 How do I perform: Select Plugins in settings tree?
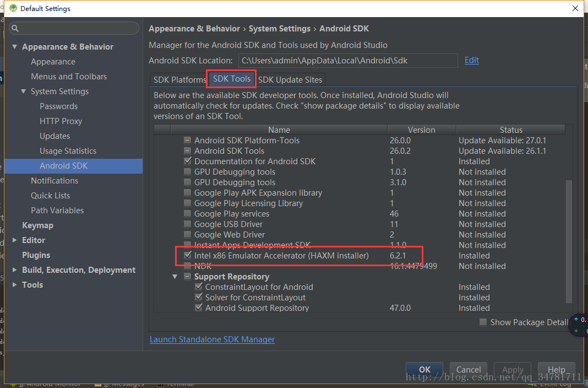(36, 255)
